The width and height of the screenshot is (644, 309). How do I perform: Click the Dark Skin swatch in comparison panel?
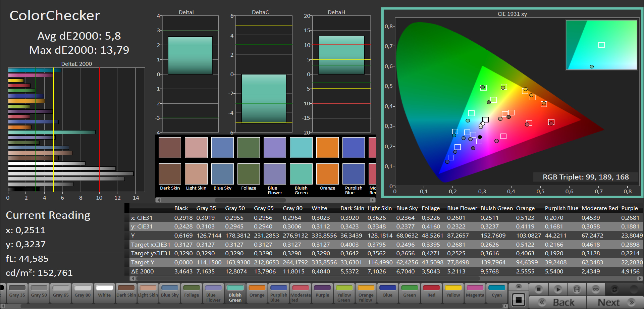(170, 161)
